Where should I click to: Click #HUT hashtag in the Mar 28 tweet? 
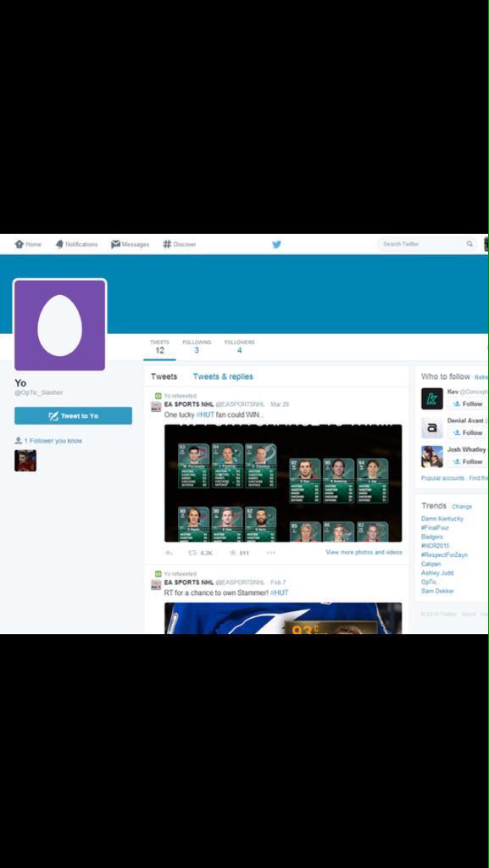(x=205, y=415)
